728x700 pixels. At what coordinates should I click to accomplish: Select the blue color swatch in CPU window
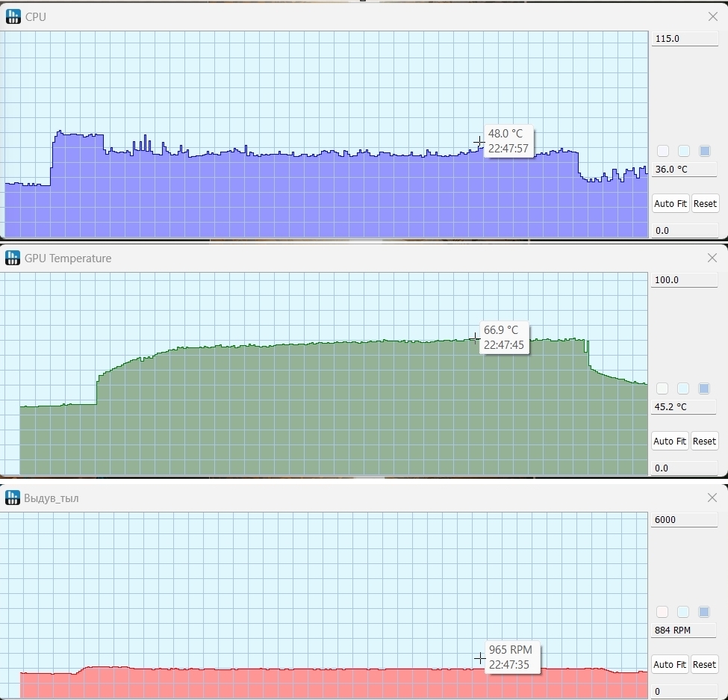coord(705,151)
